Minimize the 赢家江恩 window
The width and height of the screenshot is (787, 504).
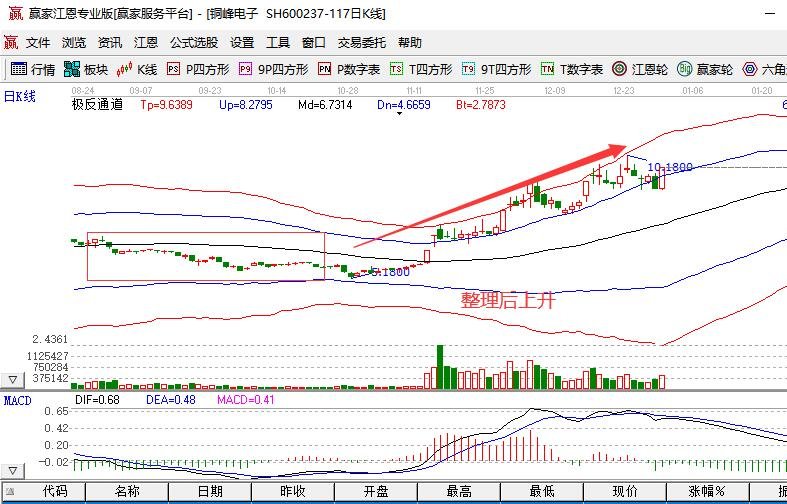click(x=770, y=14)
